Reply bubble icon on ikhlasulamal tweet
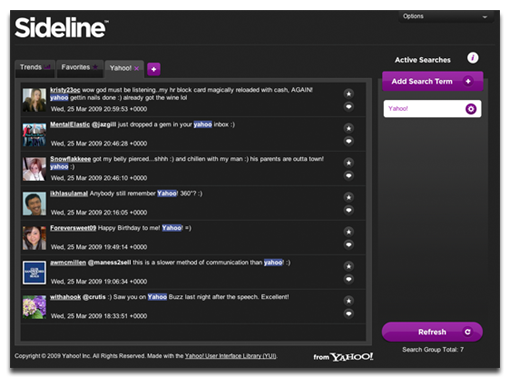510x378 pixels. pyautogui.click(x=349, y=210)
